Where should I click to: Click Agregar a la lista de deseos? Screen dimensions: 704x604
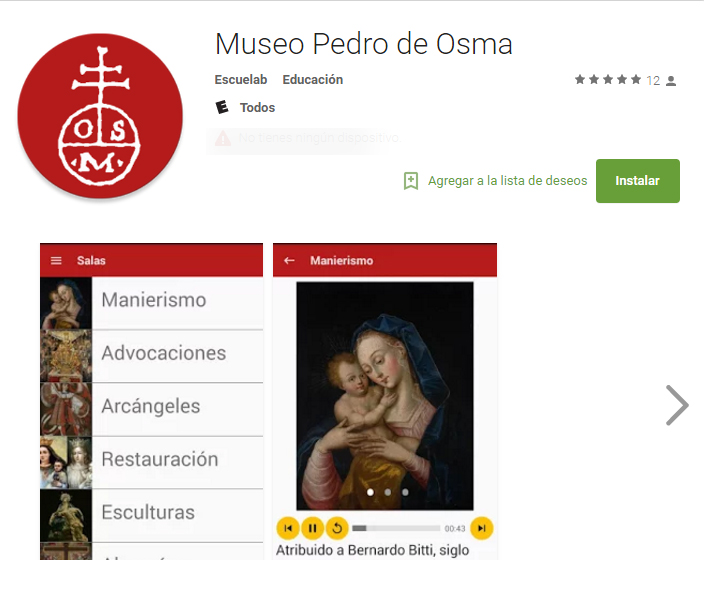[x=507, y=181]
